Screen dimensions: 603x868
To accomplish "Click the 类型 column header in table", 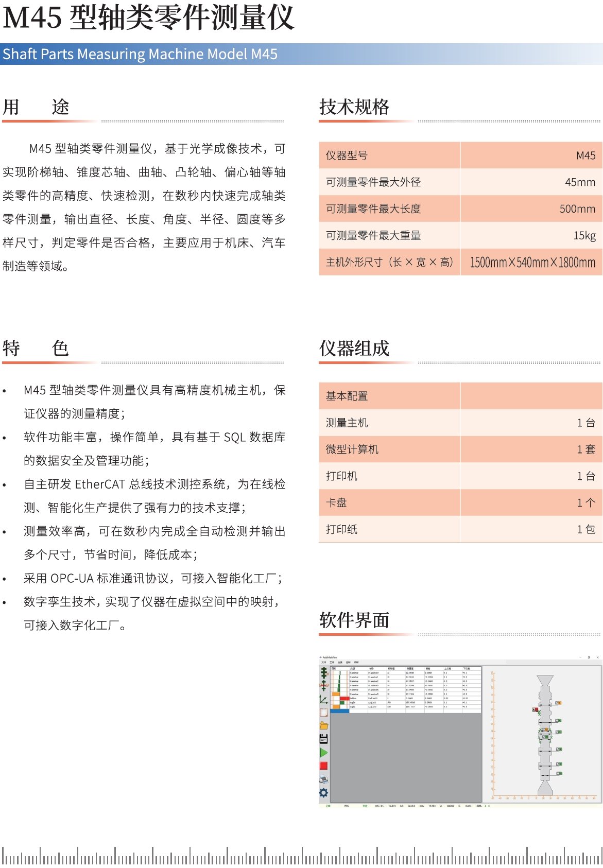I will click(x=353, y=668).
